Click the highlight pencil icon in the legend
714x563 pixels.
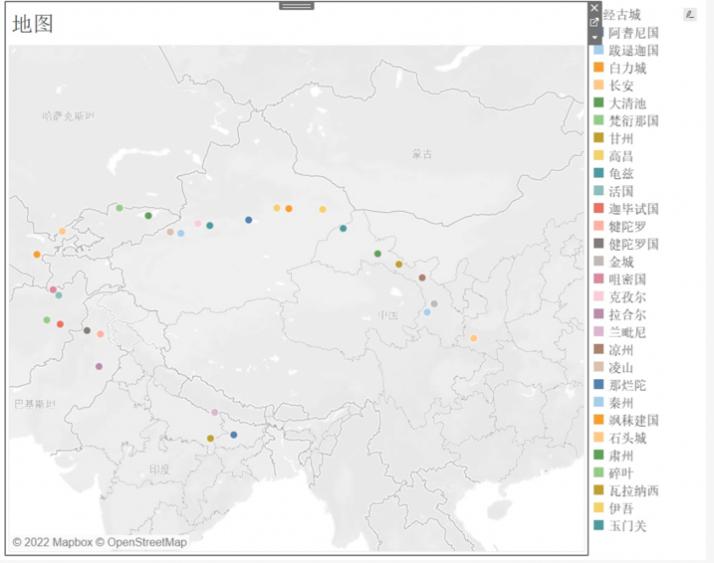689,14
